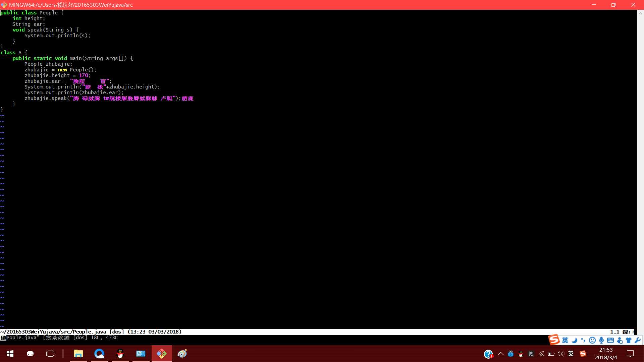
Task: Click the 'class A {' line
Action: pos(14,53)
